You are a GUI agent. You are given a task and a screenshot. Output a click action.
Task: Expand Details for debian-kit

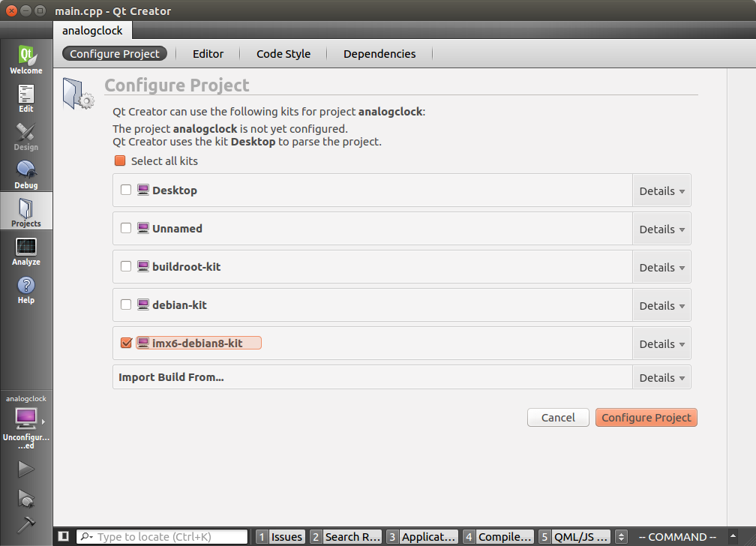point(661,306)
